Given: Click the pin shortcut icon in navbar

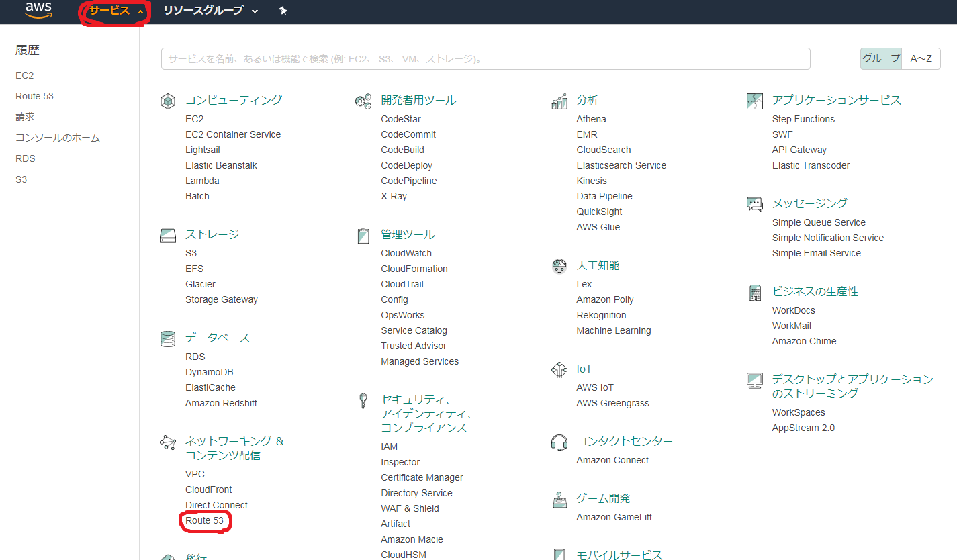Looking at the screenshot, I should (283, 11).
